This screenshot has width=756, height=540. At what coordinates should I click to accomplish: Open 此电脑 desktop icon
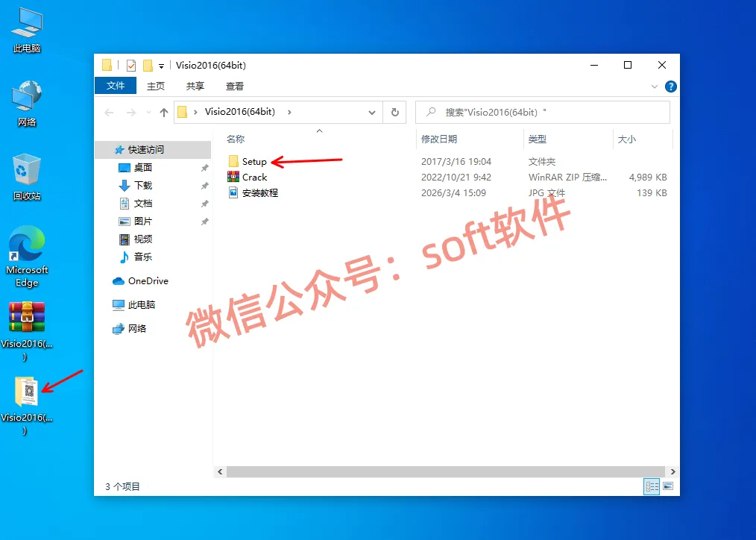(x=27, y=30)
